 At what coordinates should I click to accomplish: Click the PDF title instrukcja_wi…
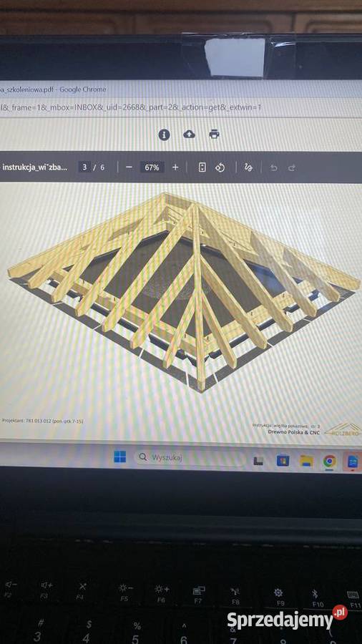click(34, 167)
